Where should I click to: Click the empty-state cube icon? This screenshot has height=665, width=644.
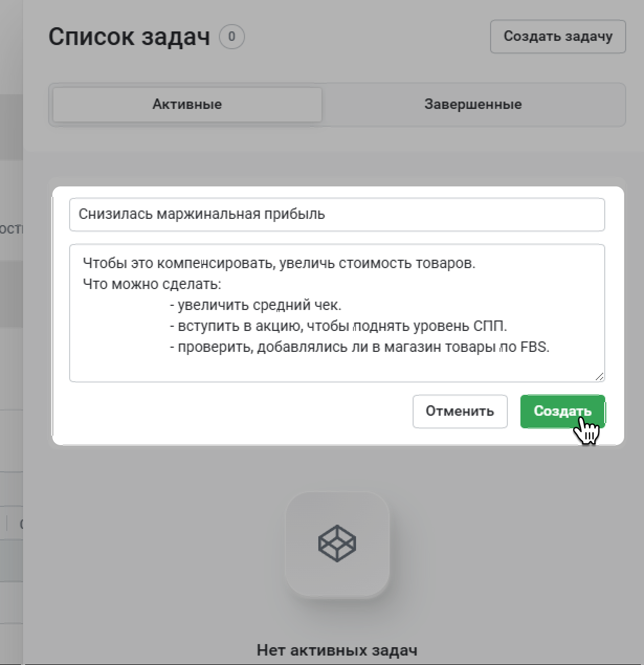(337, 544)
